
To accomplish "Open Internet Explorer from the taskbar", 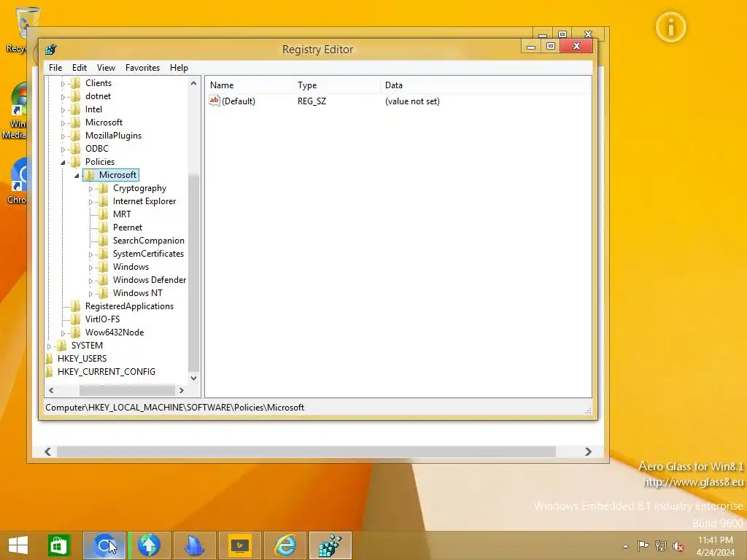I will coord(286,545).
